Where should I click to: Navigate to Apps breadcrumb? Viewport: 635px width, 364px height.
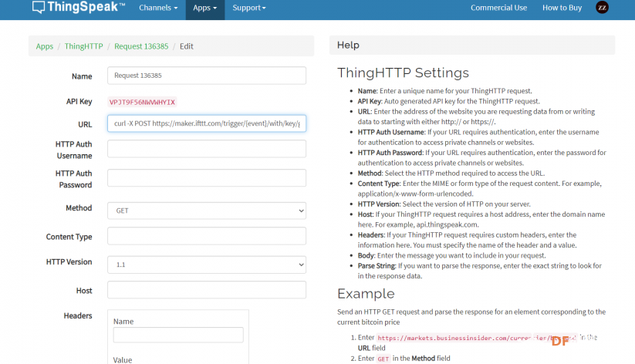tap(45, 46)
